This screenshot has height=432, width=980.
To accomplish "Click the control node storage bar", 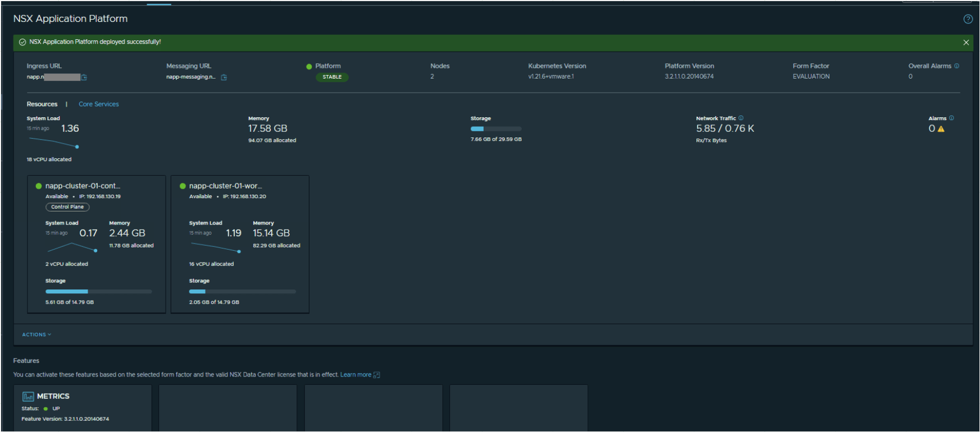I will (x=98, y=292).
